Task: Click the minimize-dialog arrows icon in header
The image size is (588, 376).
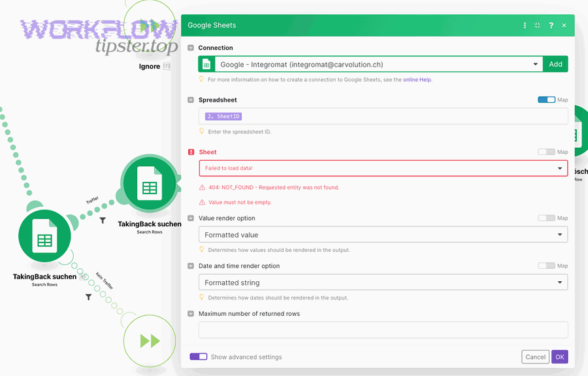Action: (538, 25)
